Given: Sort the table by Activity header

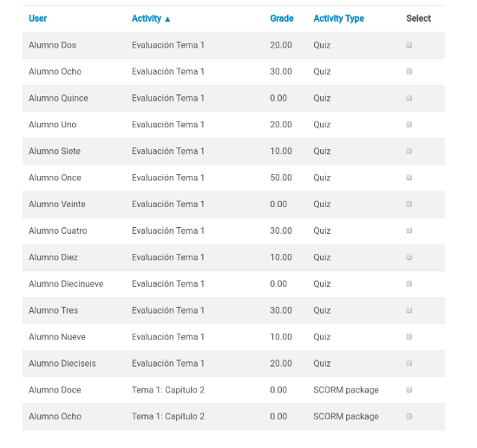Looking at the screenshot, I should pyautogui.click(x=147, y=18).
